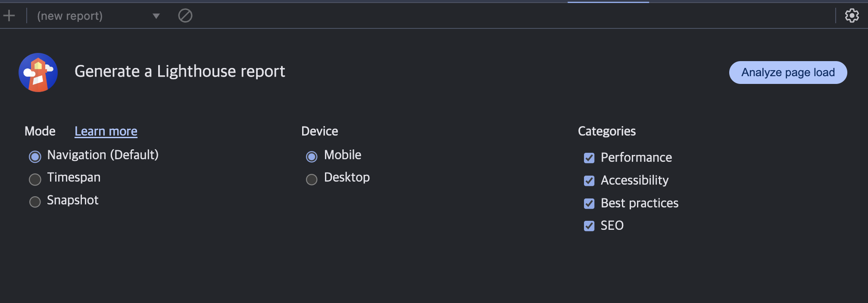The width and height of the screenshot is (868, 303).
Task: Click the plus icon to add report
Action: tap(9, 16)
